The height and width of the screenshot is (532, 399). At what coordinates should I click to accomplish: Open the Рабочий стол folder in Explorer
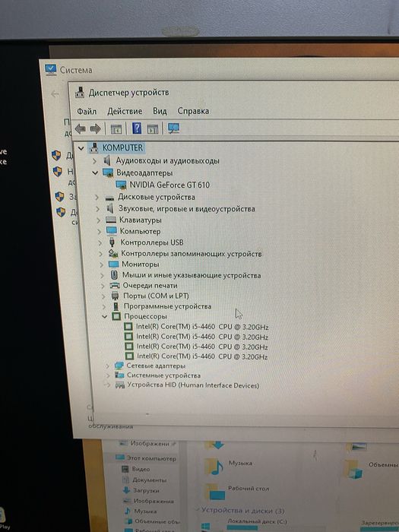[236, 491]
